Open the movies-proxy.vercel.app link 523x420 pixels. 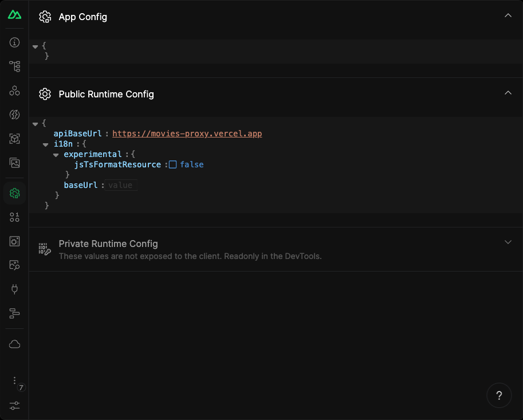coord(187,134)
